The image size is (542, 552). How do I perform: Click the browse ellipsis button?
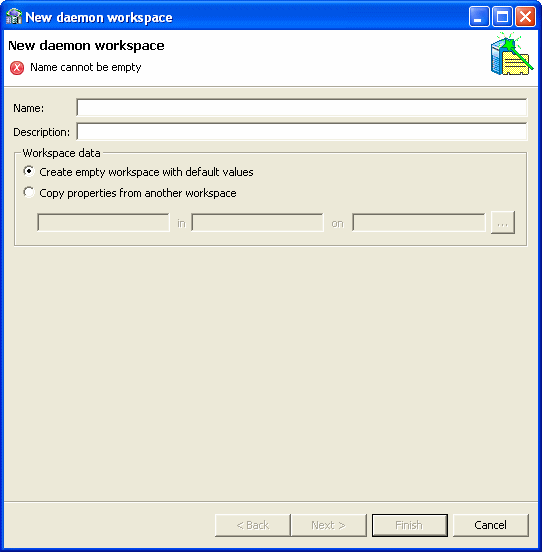pos(503,223)
